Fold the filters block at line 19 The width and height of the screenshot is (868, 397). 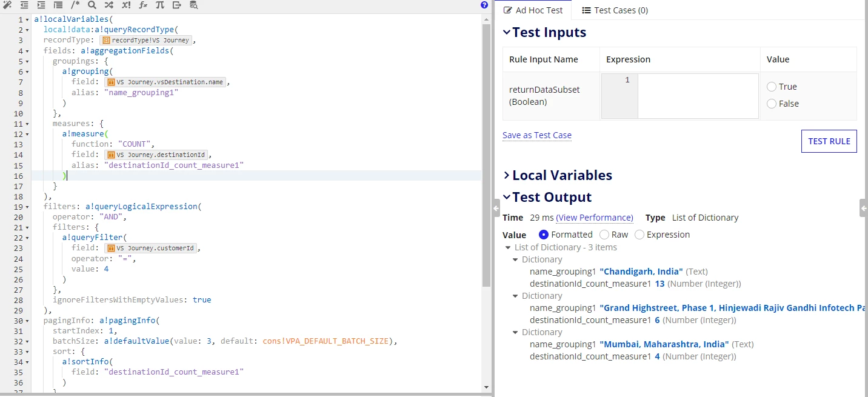click(28, 207)
